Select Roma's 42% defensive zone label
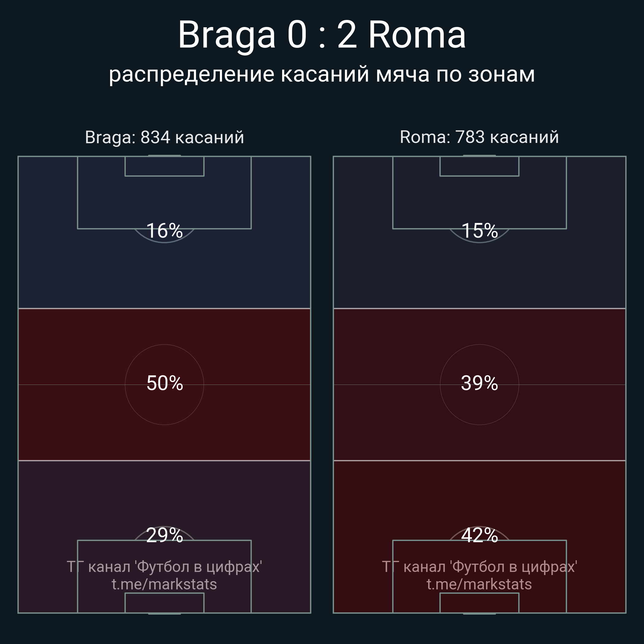Viewport: 644px width, 644px height. pyautogui.click(x=479, y=536)
